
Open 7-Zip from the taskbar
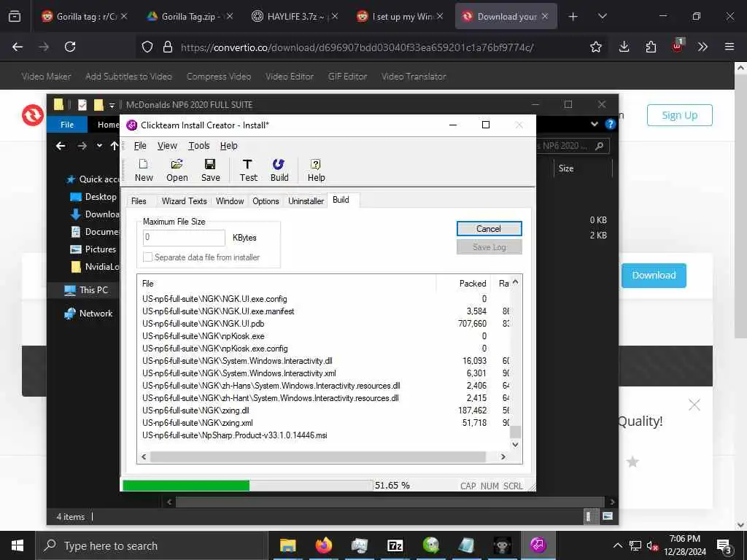(395, 545)
